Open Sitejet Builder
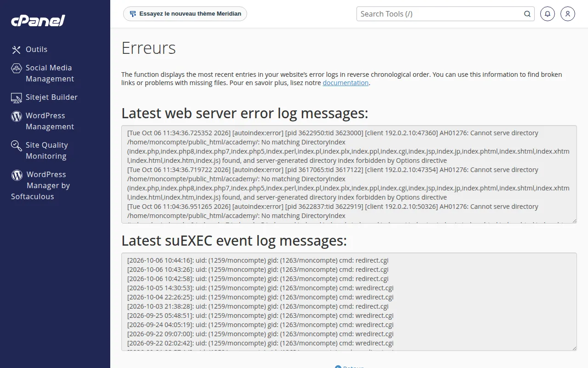 pyautogui.click(x=51, y=98)
